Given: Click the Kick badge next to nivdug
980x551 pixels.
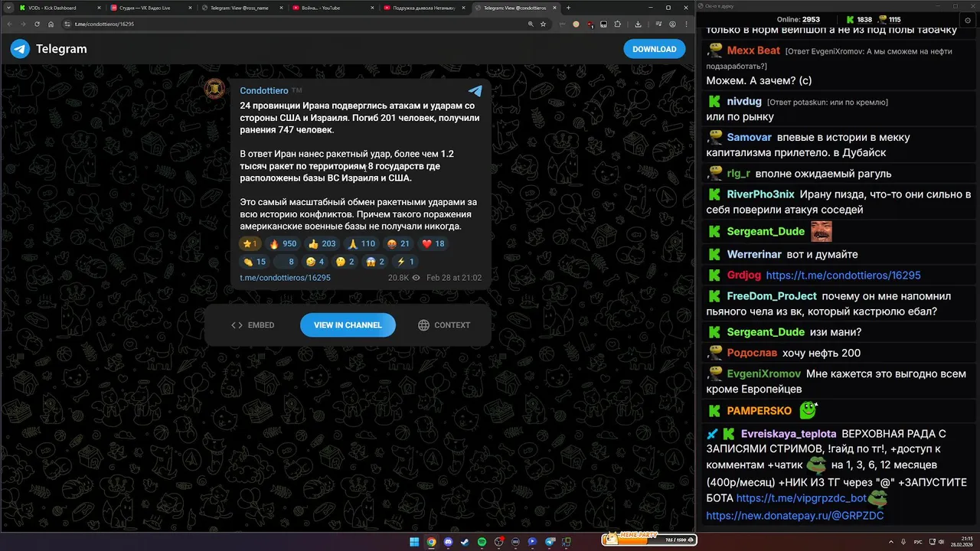Looking at the screenshot, I should (714, 101).
